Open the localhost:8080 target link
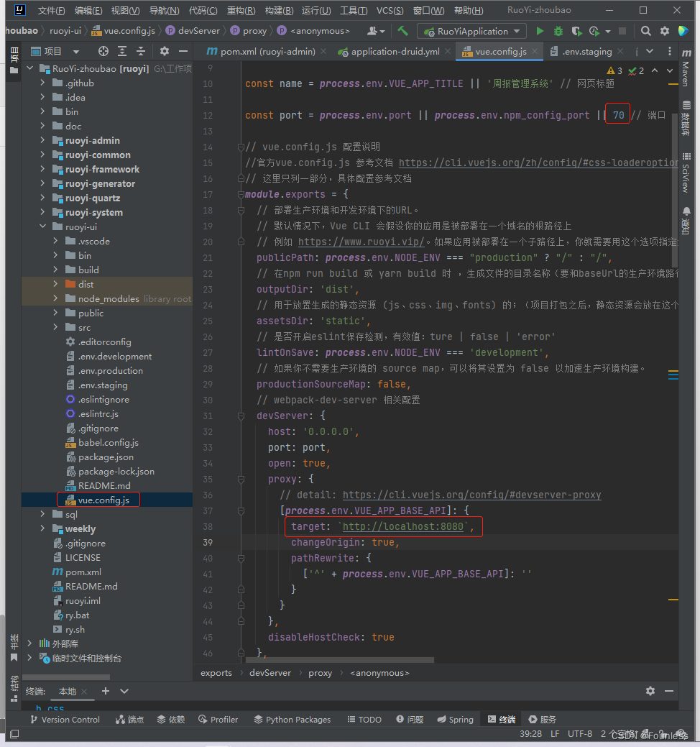The height and width of the screenshot is (747, 700). coord(403,526)
